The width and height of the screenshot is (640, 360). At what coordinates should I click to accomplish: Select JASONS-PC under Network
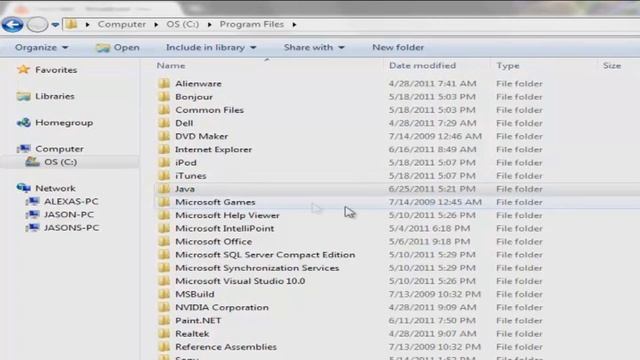pos(71,228)
